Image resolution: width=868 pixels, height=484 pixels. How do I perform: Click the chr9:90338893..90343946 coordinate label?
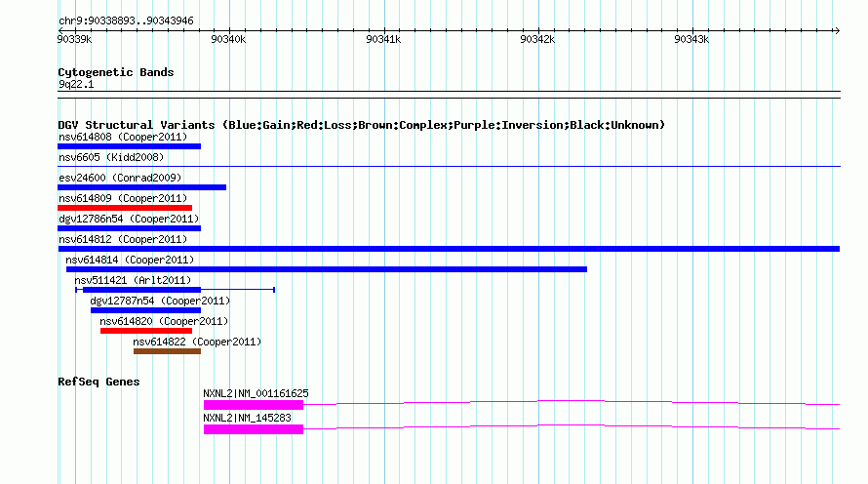(x=126, y=21)
